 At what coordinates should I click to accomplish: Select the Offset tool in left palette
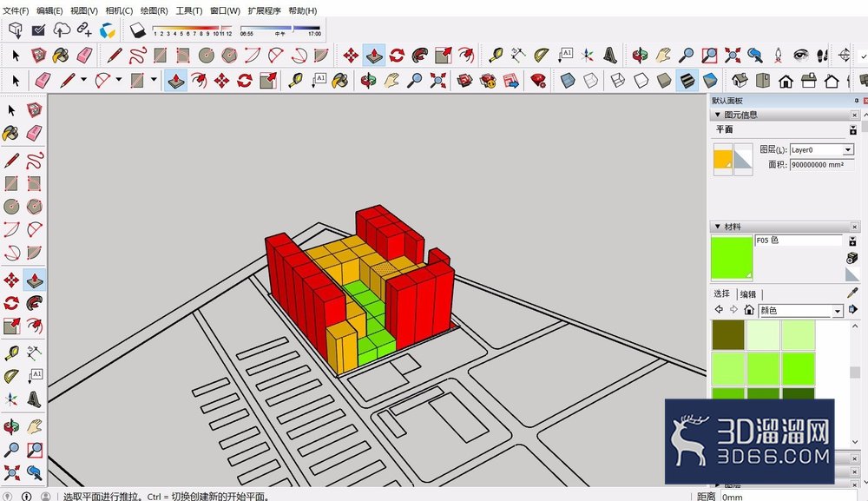coord(35,326)
